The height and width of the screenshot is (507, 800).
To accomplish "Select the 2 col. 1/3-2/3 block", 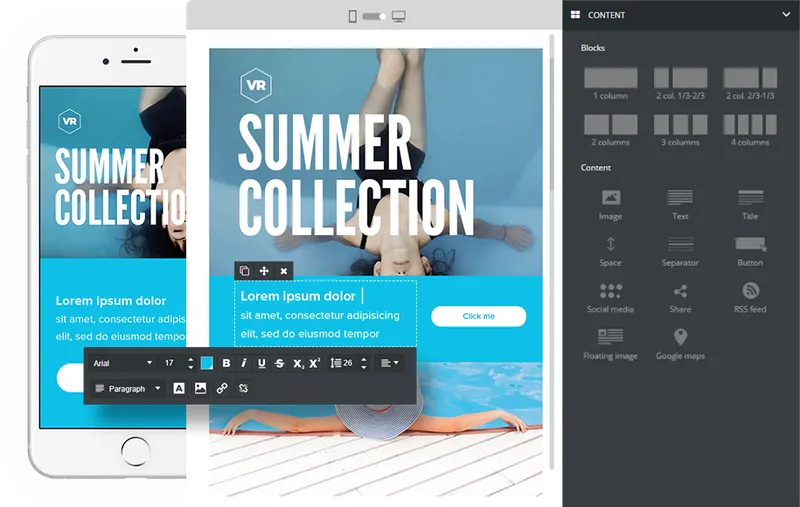I will point(680,84).
